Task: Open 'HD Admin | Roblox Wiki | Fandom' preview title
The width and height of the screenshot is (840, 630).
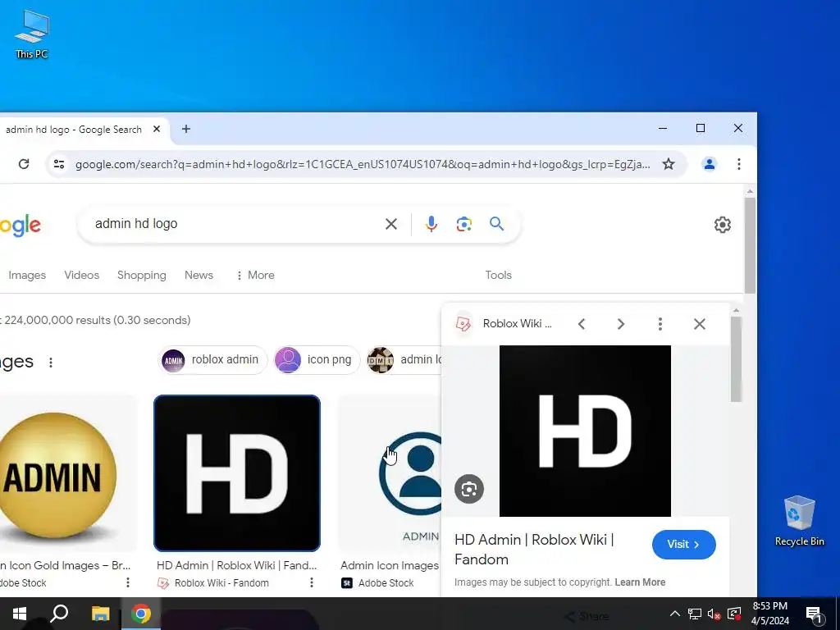Action: pyautogui.click(x=534, y=550)
